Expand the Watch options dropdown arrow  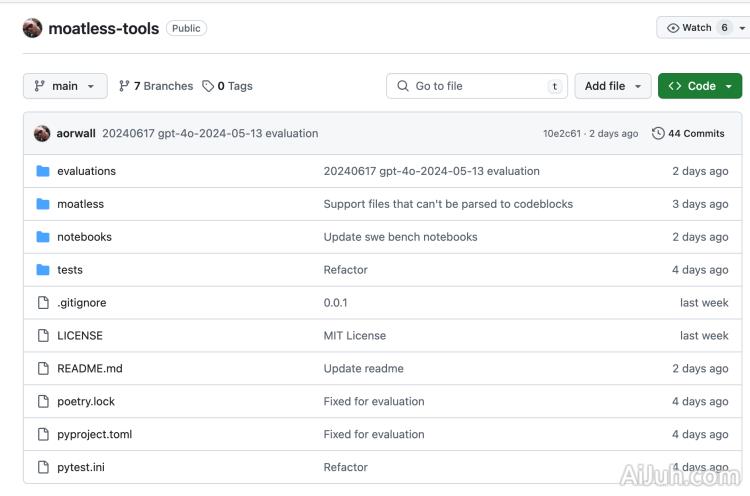pyautogui.click(x=742, y=28)
